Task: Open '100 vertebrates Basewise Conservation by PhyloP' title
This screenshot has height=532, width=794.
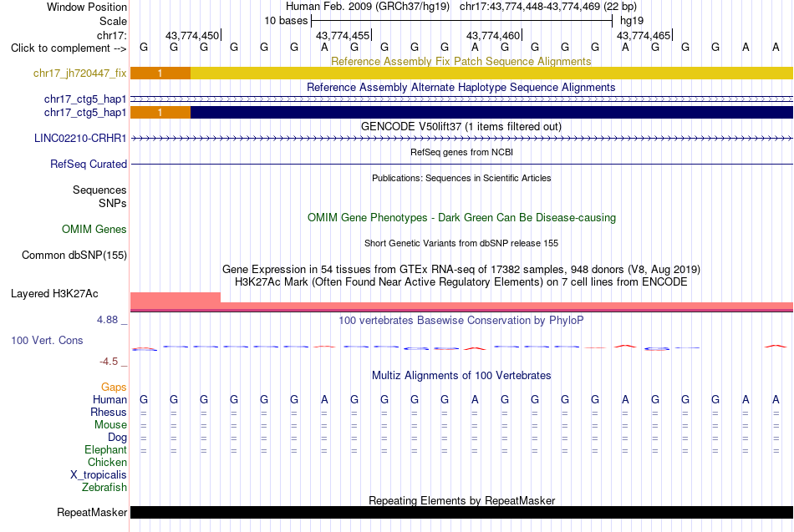Action: click(461, 321)
